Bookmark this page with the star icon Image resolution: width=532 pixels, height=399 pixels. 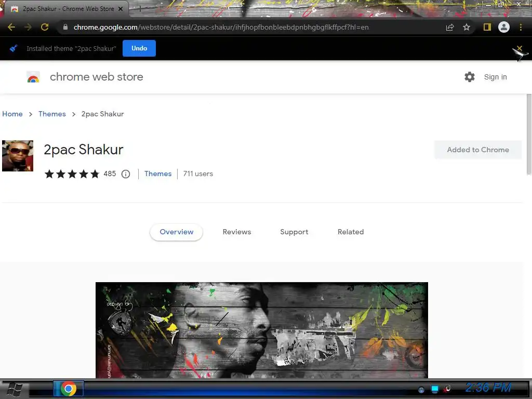467,27
